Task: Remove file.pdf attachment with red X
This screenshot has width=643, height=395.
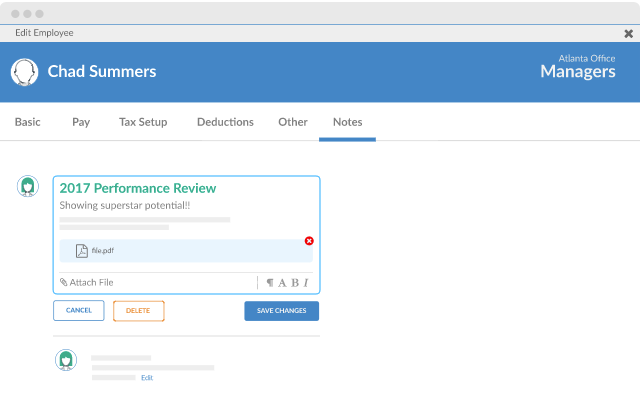Action: [309, 241]
